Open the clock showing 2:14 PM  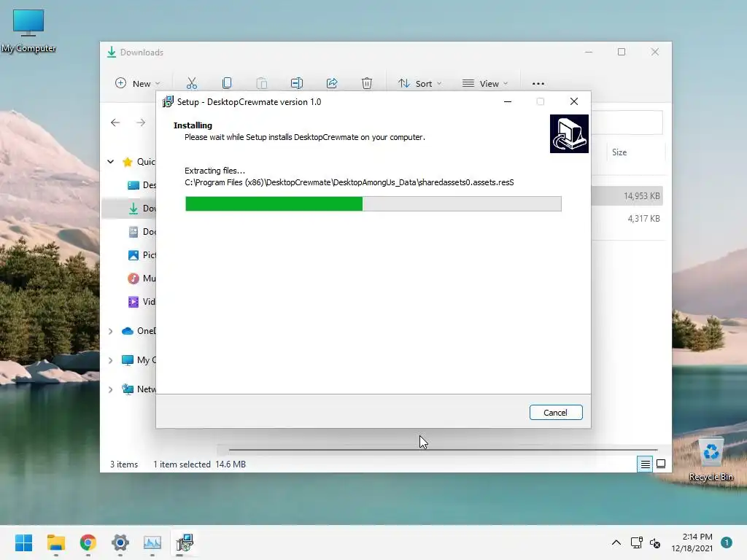pos(692,542)
